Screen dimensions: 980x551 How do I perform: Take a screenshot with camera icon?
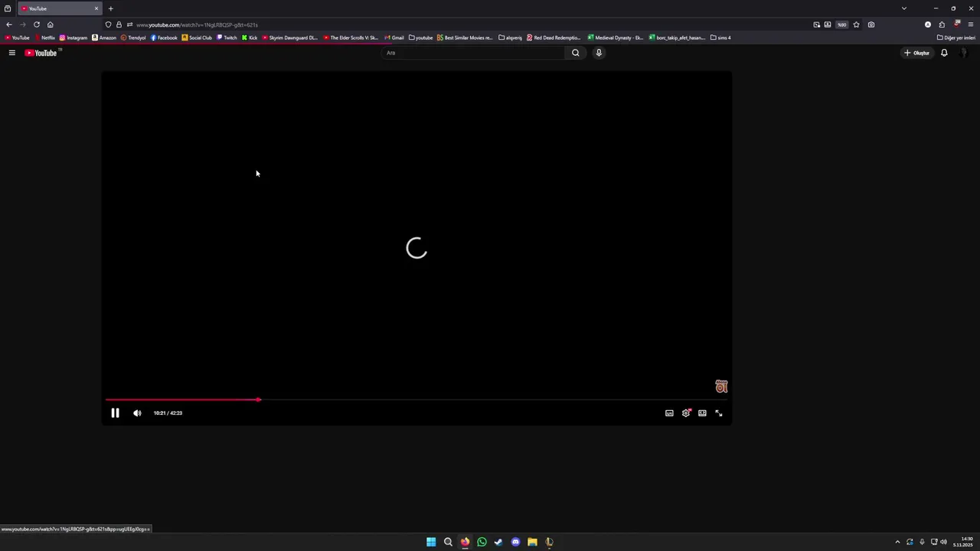point(871,24)
